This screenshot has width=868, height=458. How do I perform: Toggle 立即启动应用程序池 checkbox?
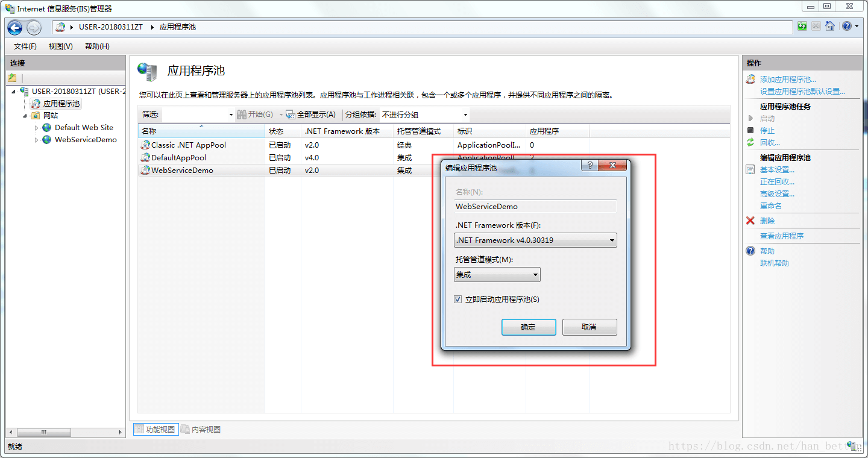458,300
